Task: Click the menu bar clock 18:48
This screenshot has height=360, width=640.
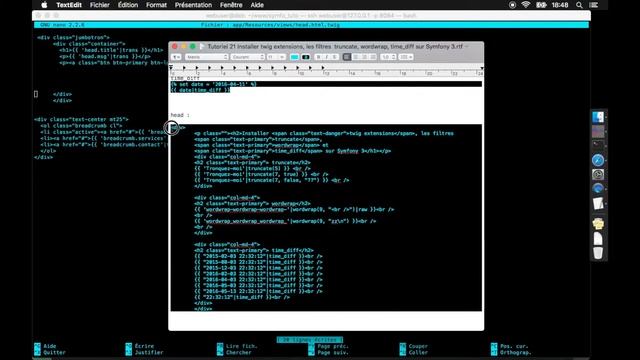Action: pyautogui.click(x=560, y=5)
